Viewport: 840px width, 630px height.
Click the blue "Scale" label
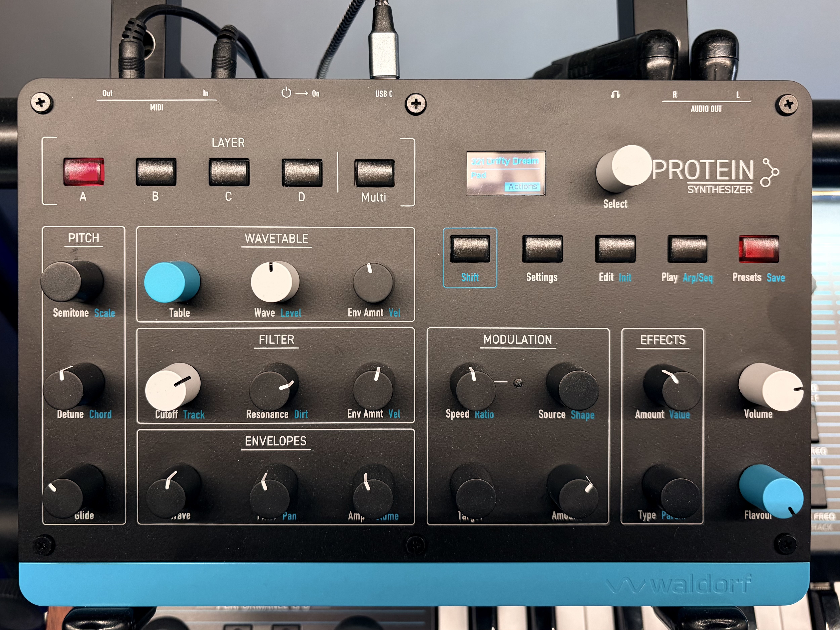point(104,313)
